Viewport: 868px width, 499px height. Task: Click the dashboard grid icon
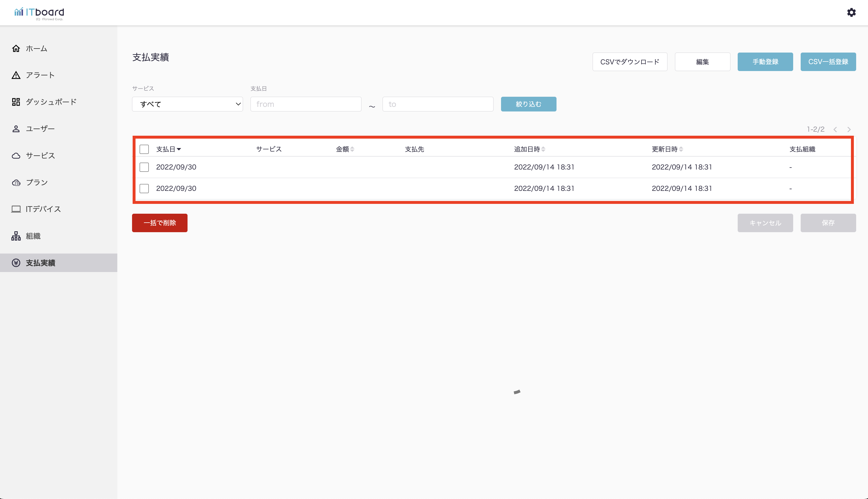[16, 102]
